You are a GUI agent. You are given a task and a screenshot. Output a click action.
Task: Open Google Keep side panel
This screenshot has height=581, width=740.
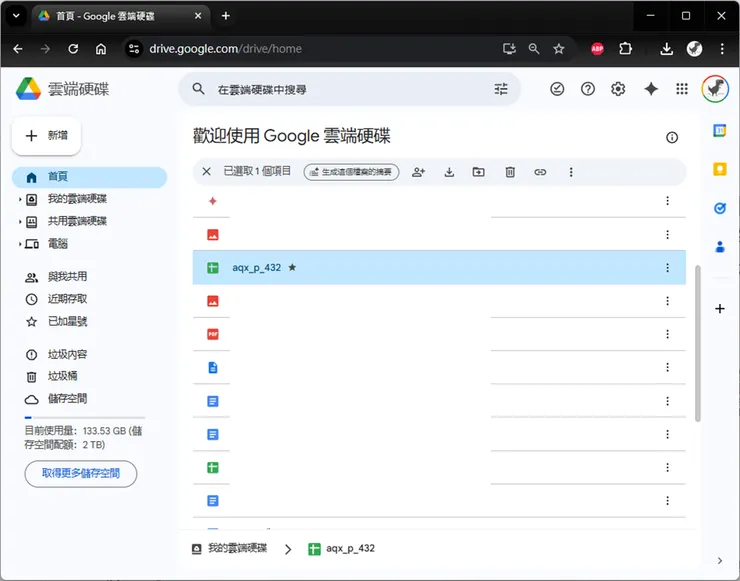(719, 169)
